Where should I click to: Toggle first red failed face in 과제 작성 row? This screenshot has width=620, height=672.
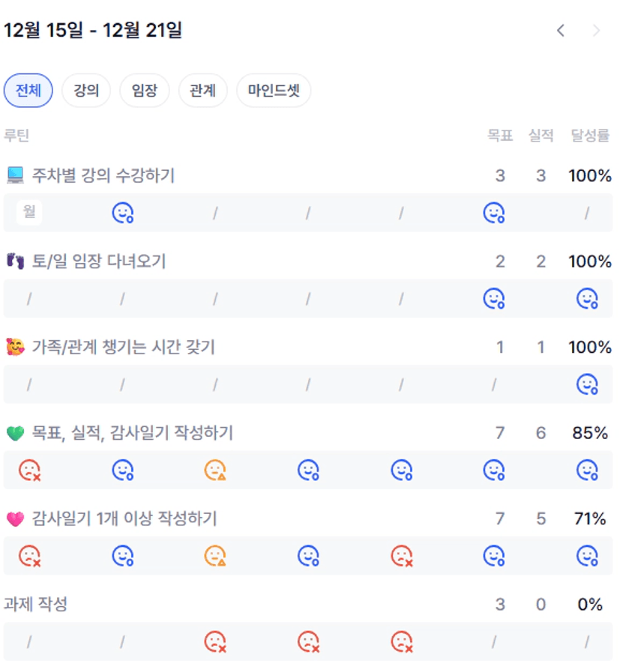(215, 642)
